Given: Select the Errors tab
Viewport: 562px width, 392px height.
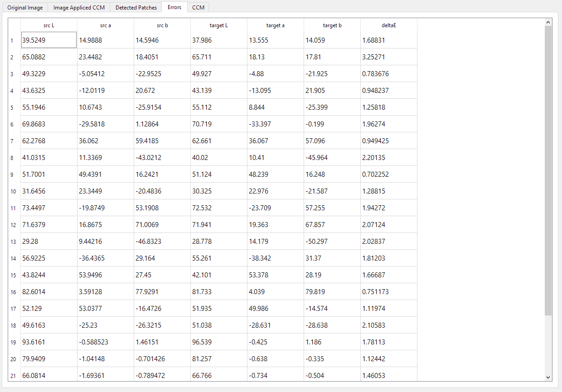Looking at the screenshot, I should (x=174, y=7).
